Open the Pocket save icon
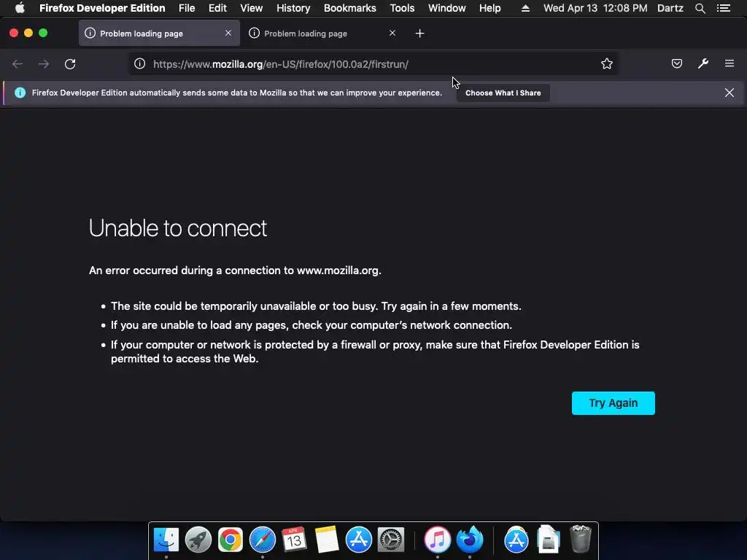747x560 pixels. (676, 63)
